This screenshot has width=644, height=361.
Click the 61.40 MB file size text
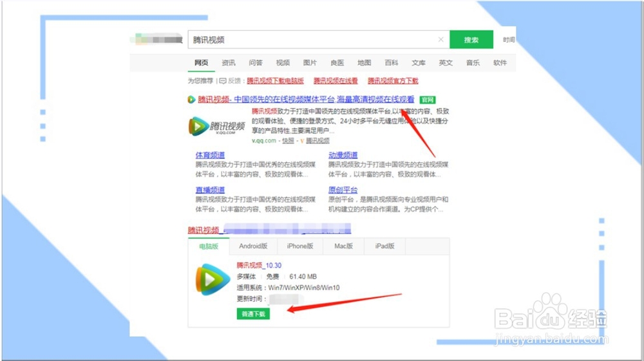(x=303, y=277)
